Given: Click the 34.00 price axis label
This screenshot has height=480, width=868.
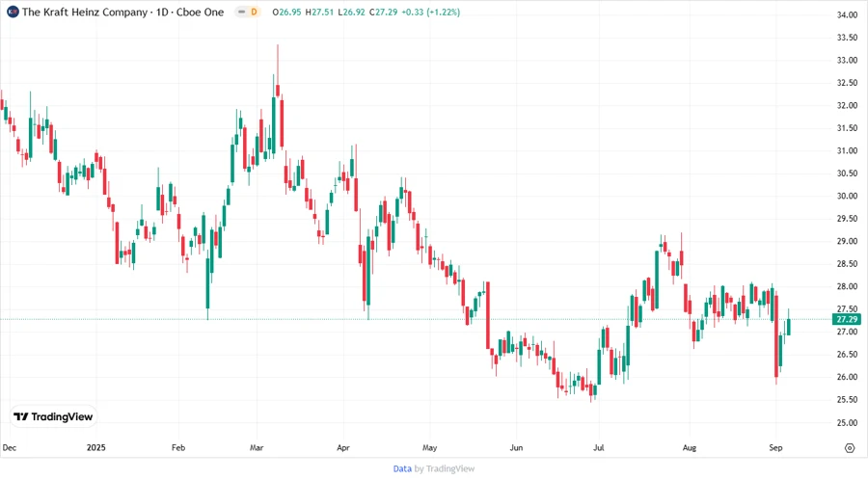Looking at the screenshot, I should click(847, 14).
